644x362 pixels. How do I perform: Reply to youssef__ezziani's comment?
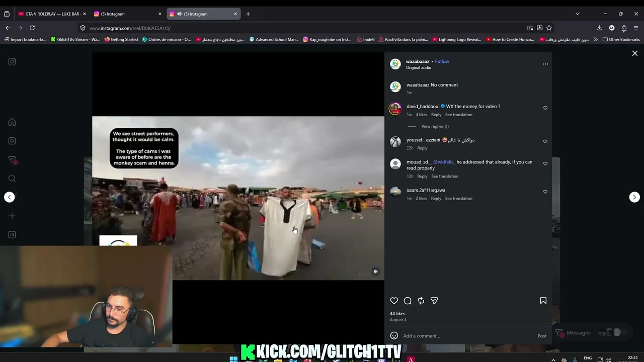click(422, 148)
